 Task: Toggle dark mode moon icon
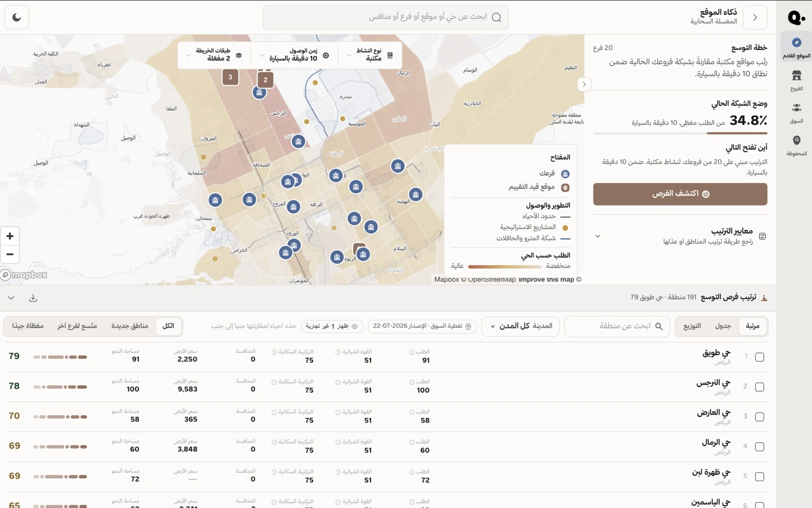point(17,17)
